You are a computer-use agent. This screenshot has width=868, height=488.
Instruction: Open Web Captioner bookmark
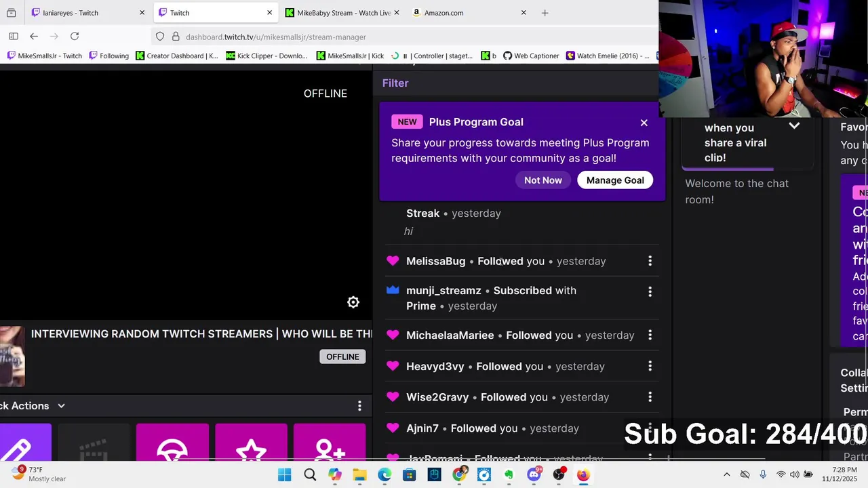531,56
